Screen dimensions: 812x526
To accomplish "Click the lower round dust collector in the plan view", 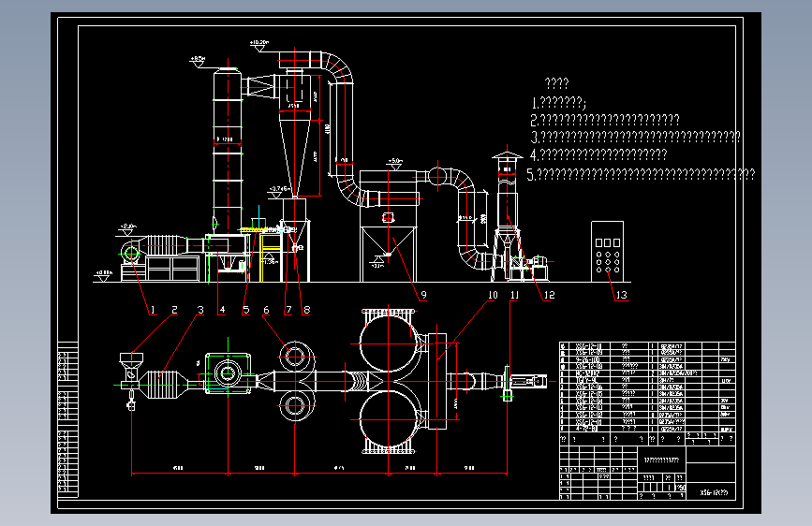I will click(388, 419).
